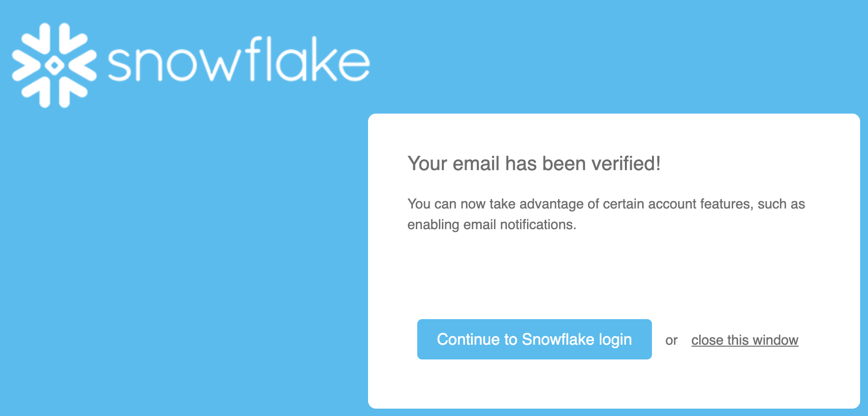Select the heading 'Your email has been verified!'
The image size is (868, 416).
[534, 164]
